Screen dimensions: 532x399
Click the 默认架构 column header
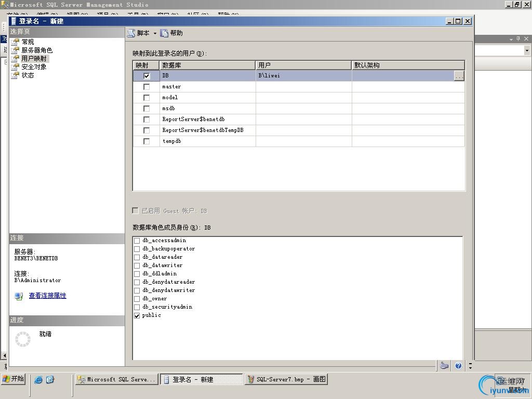click(x=408, y=65)
